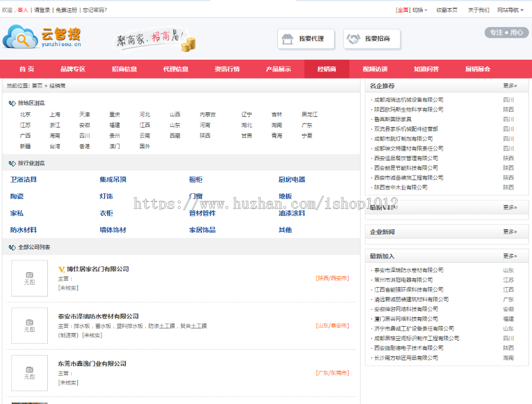The height and width of the screenshot is (404, 532).
Task: Open the 展销展会 nav tab
Action: point(478,69)
